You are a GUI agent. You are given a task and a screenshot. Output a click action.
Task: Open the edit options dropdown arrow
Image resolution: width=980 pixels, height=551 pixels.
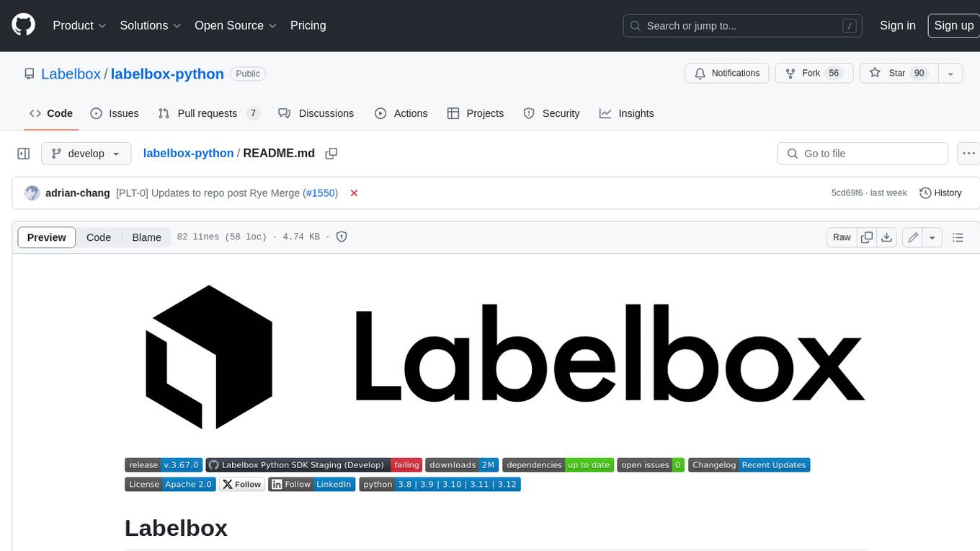click(x=932, y=237)
